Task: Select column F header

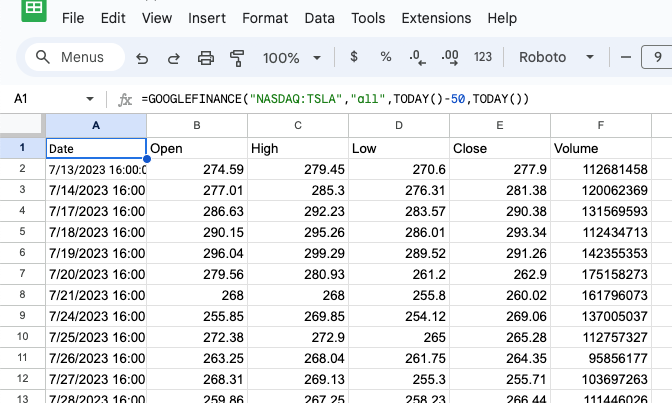Action: 600,126
